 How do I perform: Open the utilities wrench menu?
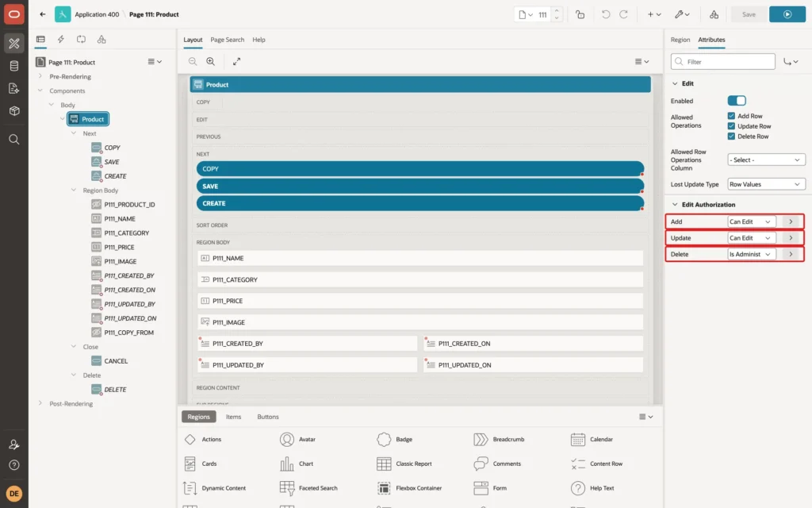pyautogui.click(x=682, y=14)
